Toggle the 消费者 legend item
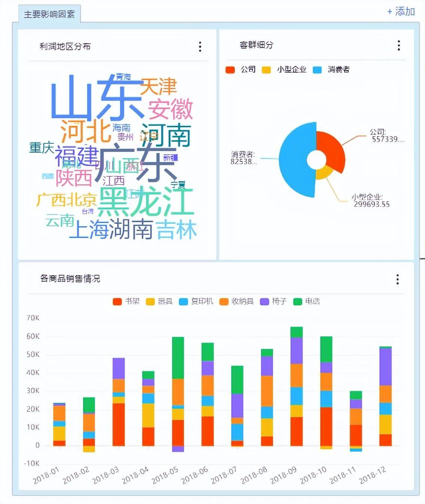 coord(331,70)
